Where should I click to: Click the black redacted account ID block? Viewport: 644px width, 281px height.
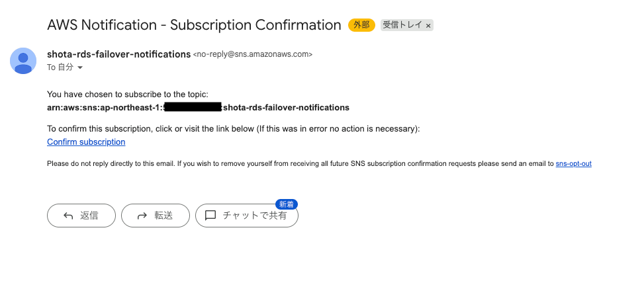click(193, 107)
